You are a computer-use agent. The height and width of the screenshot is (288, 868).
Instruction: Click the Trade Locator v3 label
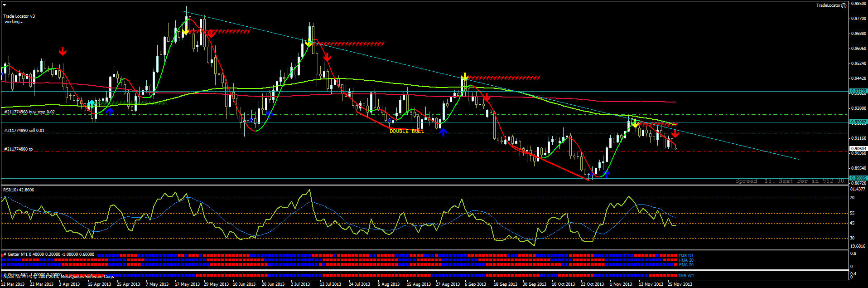(19, 16)
